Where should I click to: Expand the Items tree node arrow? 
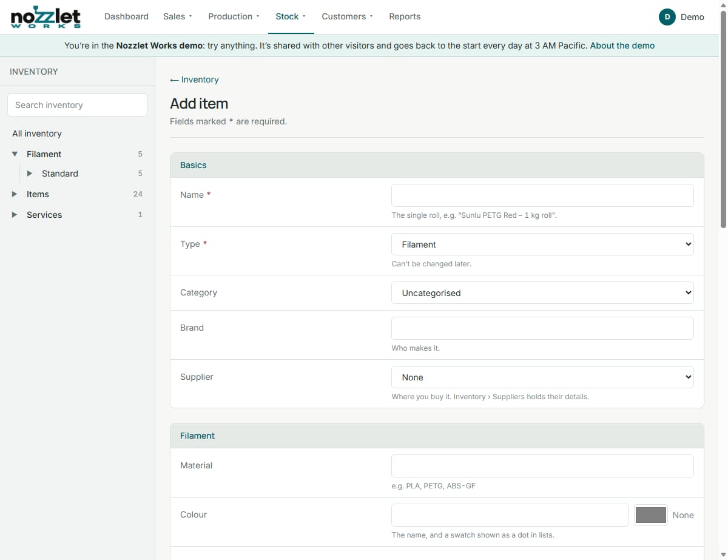pyautogui.click(x=15, y=194)
